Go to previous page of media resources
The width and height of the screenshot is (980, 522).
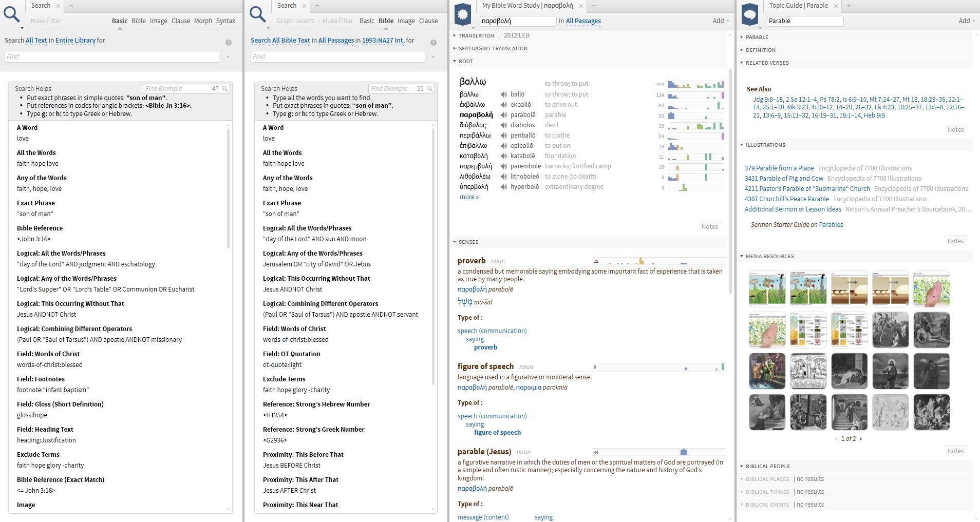[x=836, y=439]
